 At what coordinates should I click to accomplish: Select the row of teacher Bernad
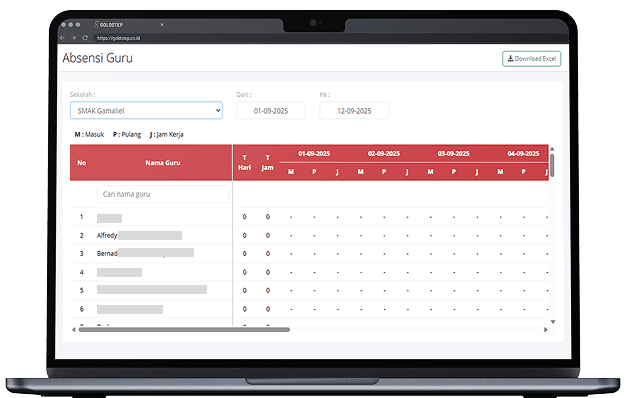(309, 254)
